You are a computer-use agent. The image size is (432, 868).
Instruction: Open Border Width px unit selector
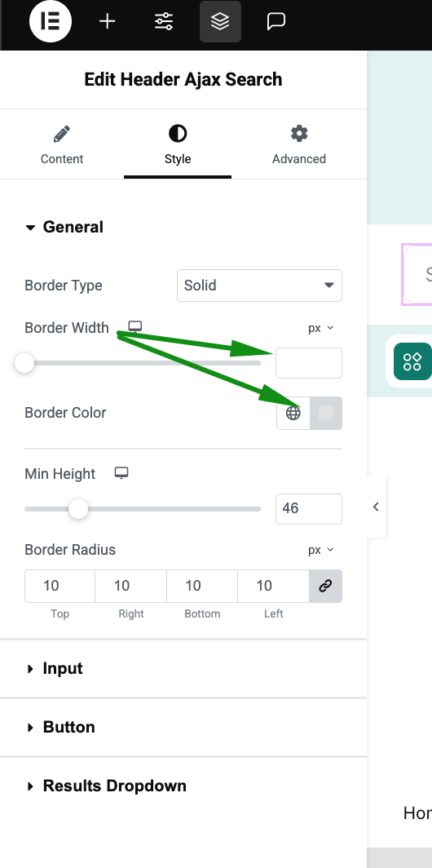321,328
